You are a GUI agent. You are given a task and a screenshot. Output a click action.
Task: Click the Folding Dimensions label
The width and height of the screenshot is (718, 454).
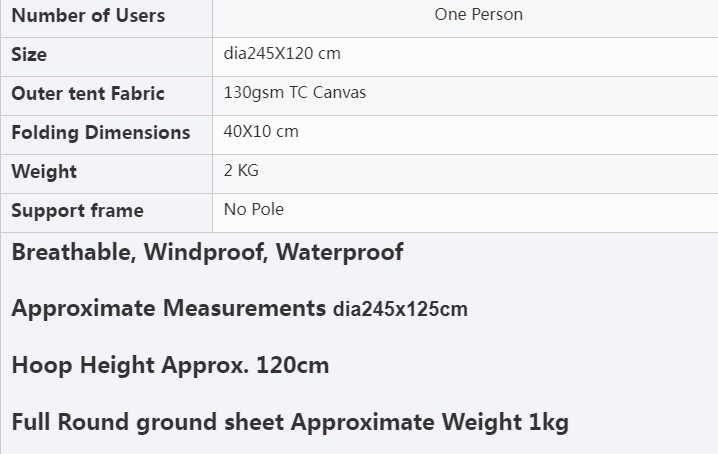101,132
